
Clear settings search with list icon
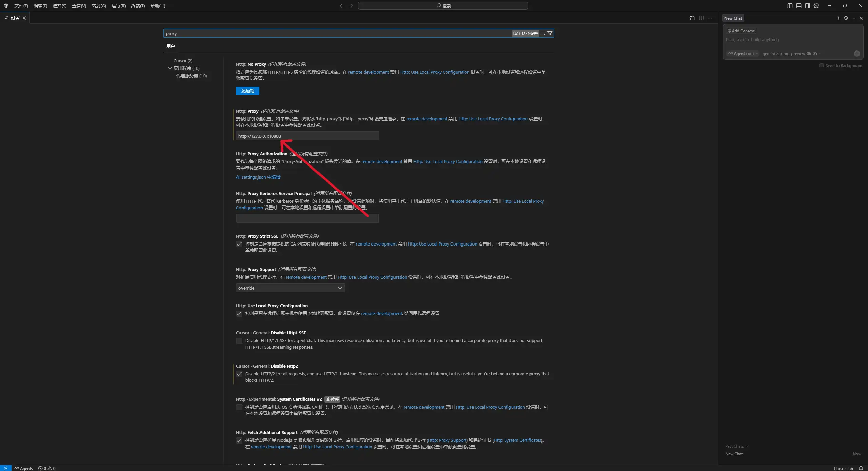tap(543, 33)
